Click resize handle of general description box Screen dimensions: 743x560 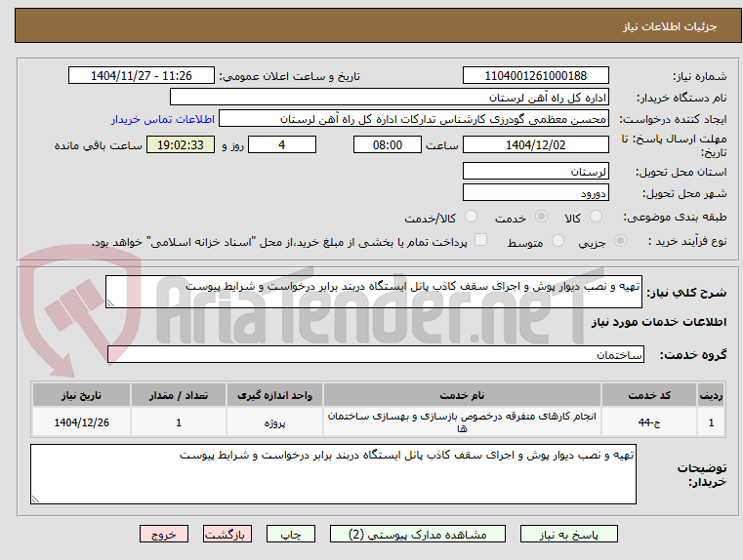point(110,303)
